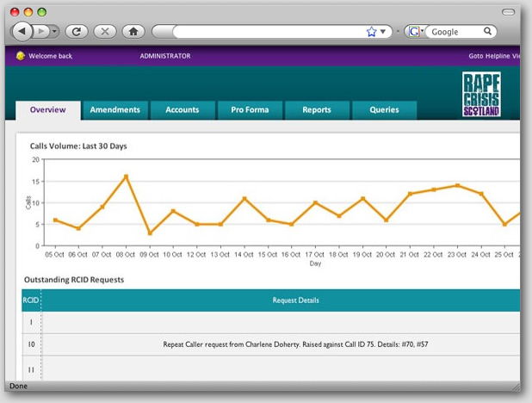Viewport: 532px width, 403px height.
Task: Select the Pro Forma tab
Action: pos(250,110)
